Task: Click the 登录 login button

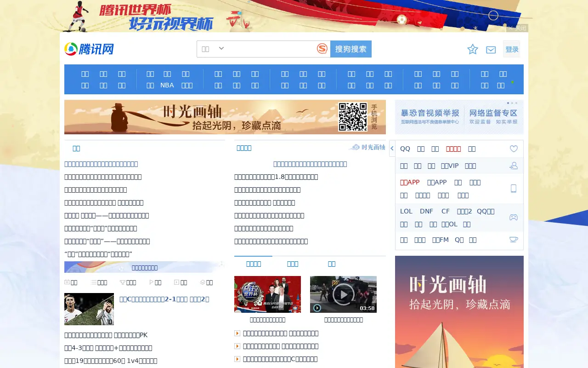Action: coord(512,49)
